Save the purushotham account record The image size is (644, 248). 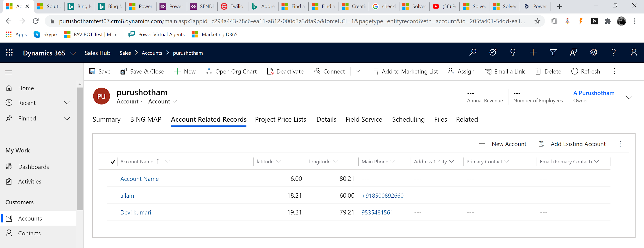(x=99, y=71)
